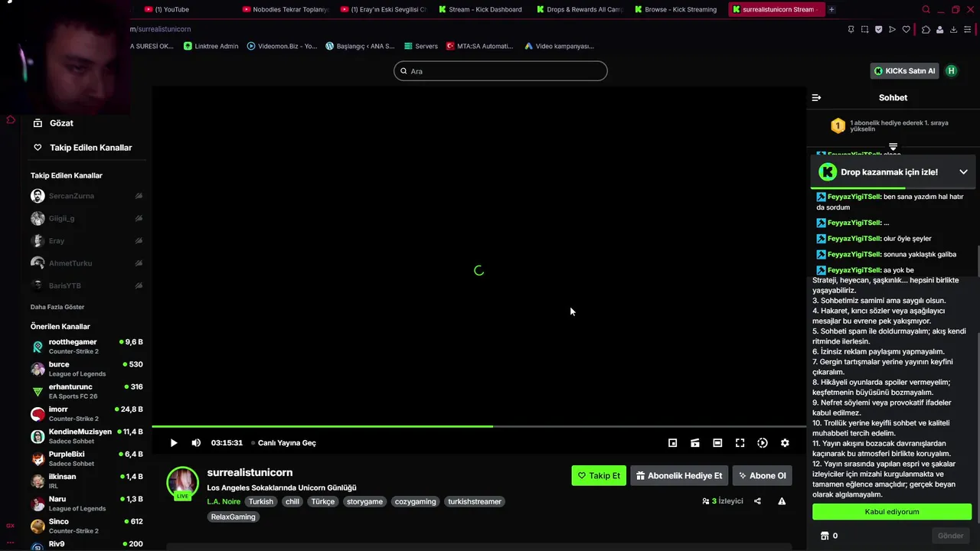This screenshot has height=551, width=980.
Task: Open Takip Edilen Kanallar menu item
Action: 83,148
